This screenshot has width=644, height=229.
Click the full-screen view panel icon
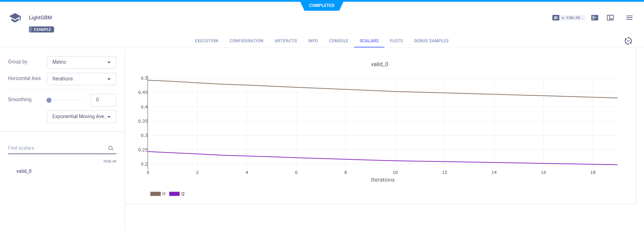click(x=610, y=18)
